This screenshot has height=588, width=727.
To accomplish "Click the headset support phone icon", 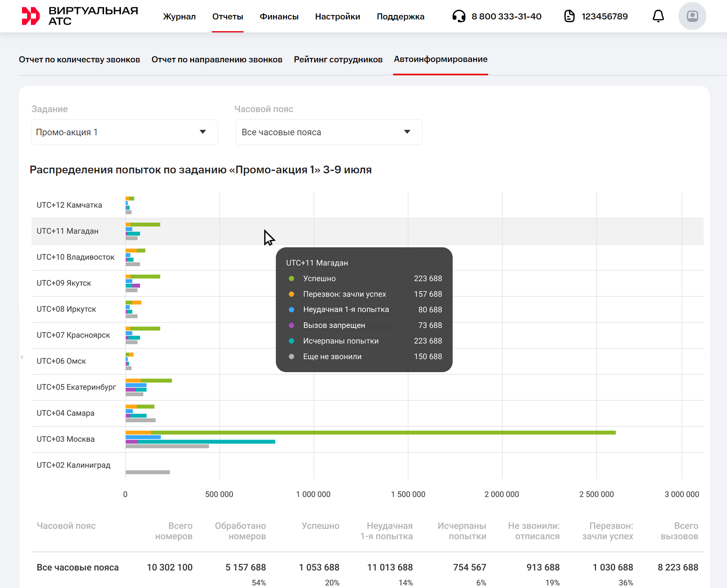I will (459, 16).
